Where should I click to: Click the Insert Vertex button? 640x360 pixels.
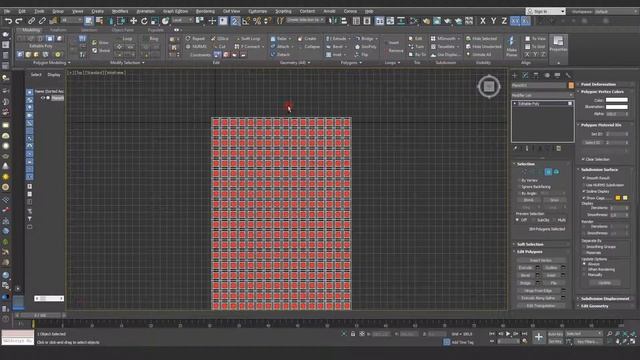coord(541,260)
